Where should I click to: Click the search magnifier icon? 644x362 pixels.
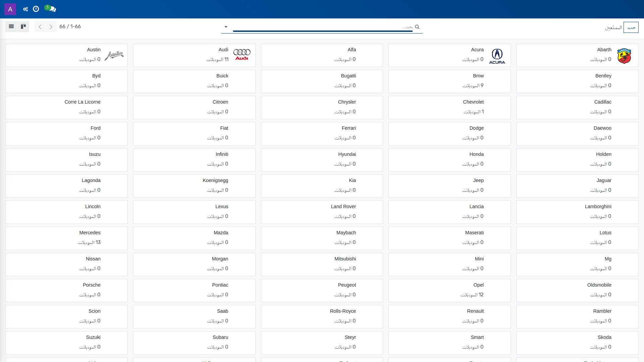[x=417, y=27]
